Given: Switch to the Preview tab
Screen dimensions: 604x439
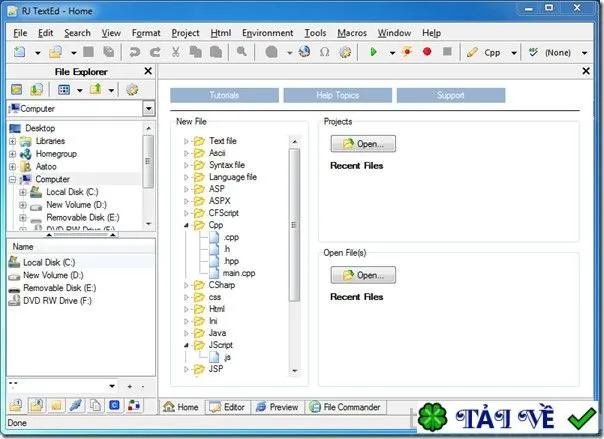Looking at the screenshot, I should coord(277,407).
